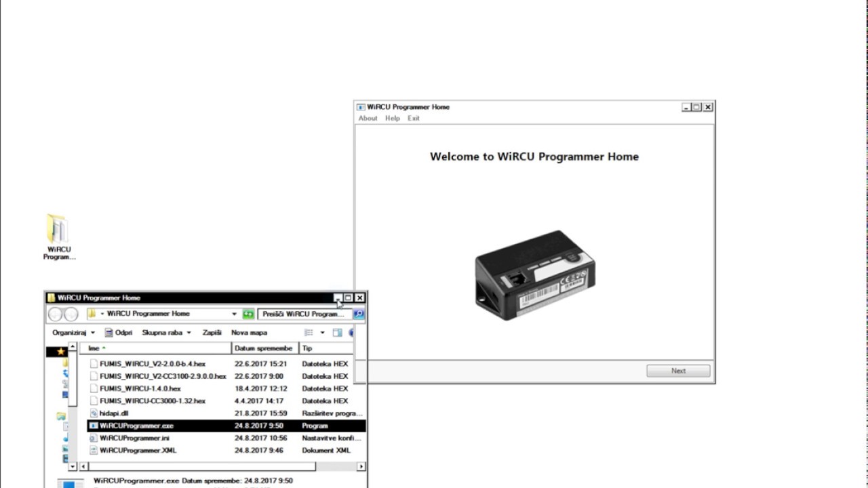868x488 pixels.
Task: Click Zapiši in Explorer toolbar
Action: pyautogui.click(x=212, y=333)
